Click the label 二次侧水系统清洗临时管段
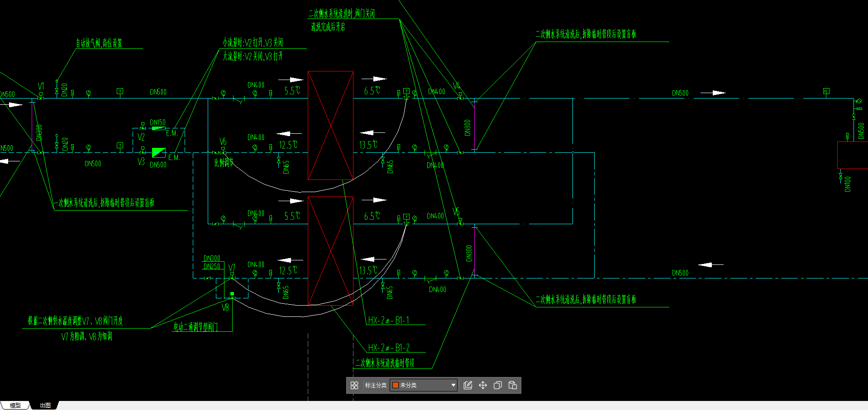 [x=385, y=363]
